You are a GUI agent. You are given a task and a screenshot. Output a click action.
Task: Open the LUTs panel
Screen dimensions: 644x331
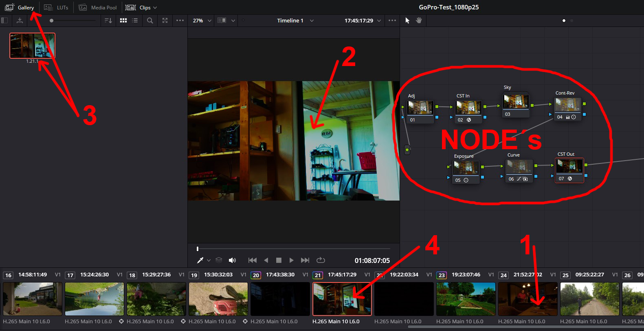(56, 7)
